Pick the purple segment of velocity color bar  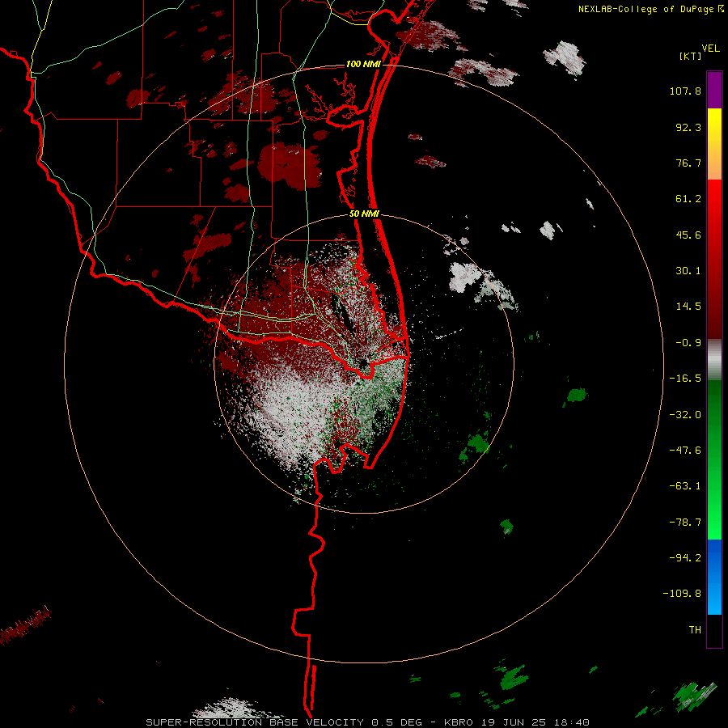pyautogui.click(x=714, y=90)
